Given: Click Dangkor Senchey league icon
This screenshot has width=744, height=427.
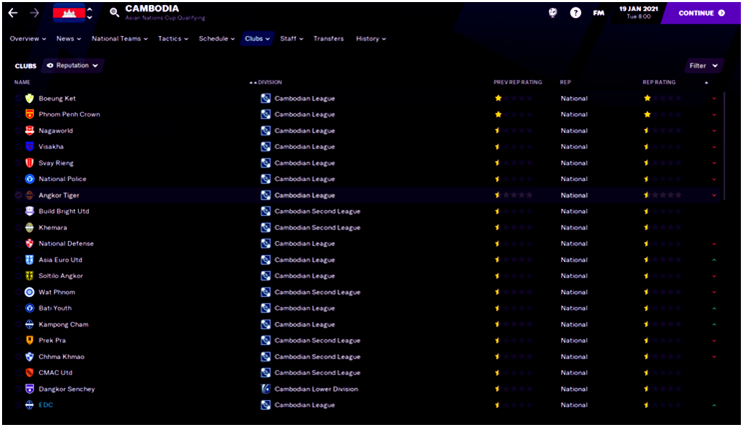Looking at the screenshot, I should [x=266, y=389].
